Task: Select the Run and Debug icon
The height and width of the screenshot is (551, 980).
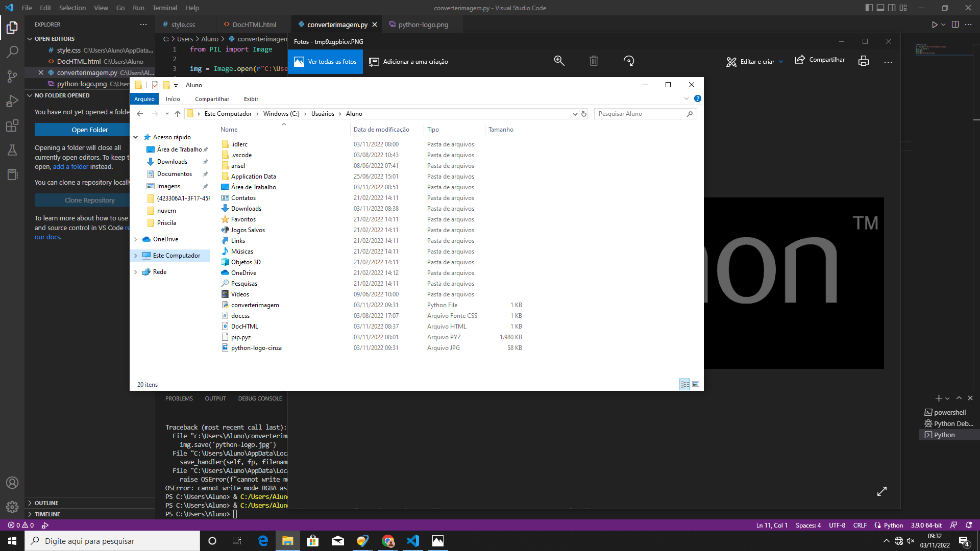Action: pyautogui.click(x=12, y=101)
